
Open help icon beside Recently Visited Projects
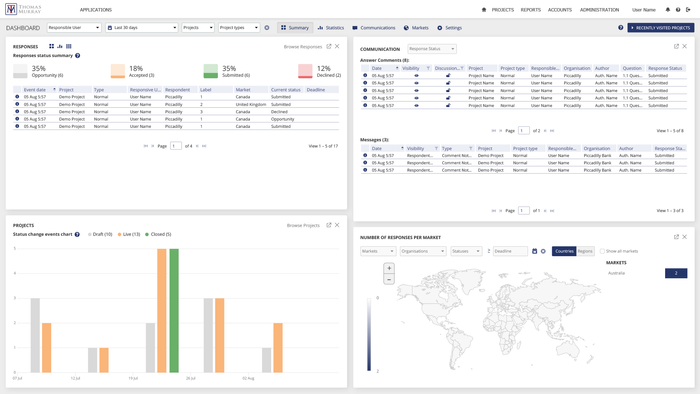coord(621,28)
